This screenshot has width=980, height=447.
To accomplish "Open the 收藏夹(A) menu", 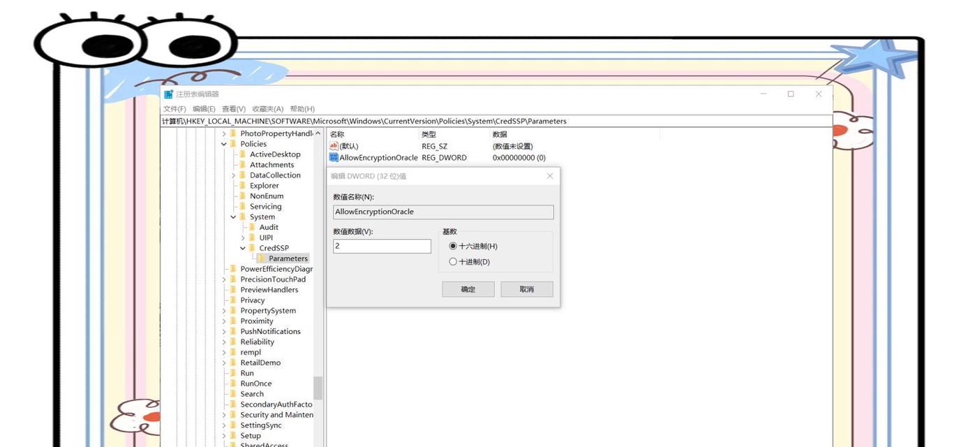I will click(x=268, y=109).
